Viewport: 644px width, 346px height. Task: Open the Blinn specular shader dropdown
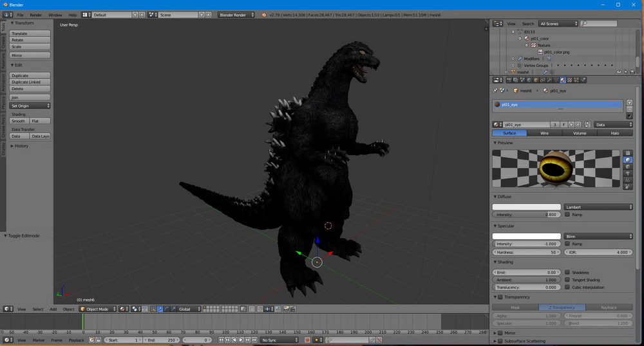tap(598, 236)
